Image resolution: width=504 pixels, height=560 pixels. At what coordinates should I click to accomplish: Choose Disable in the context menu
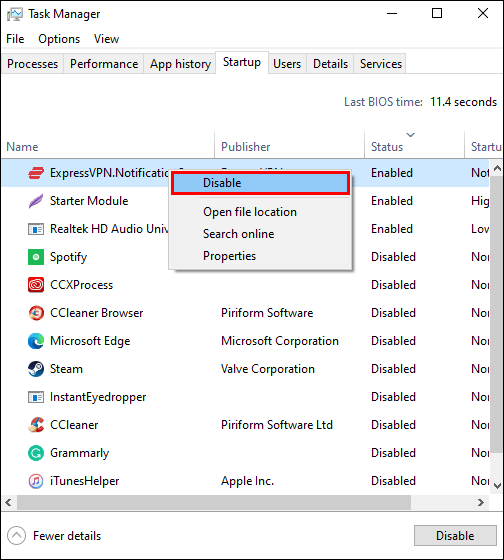[260, 183]
